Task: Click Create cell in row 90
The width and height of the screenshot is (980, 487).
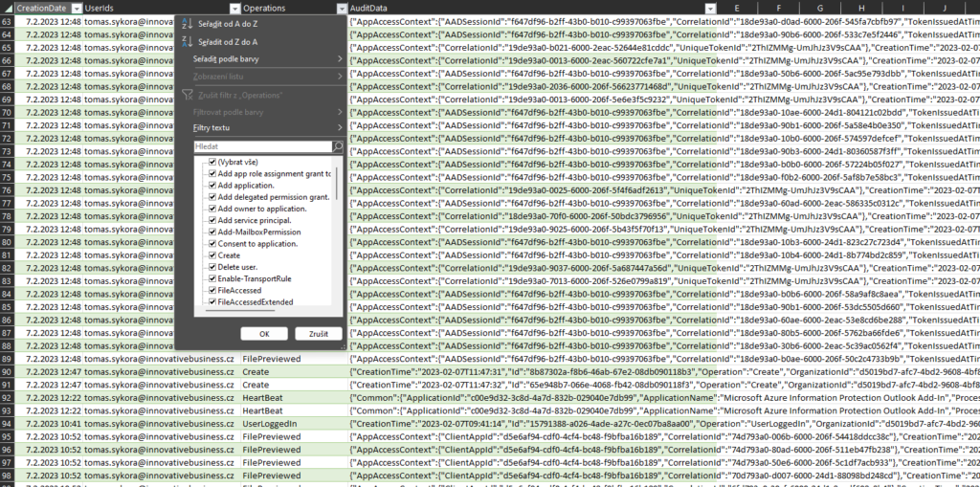Action: [295, 372]
